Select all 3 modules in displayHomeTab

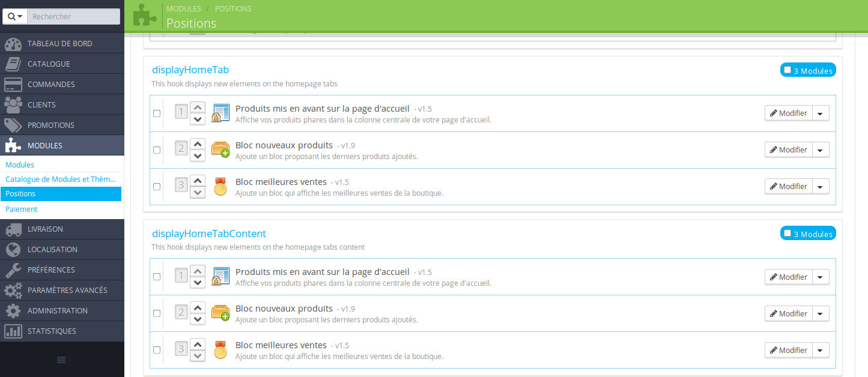[x=788, y=70]
